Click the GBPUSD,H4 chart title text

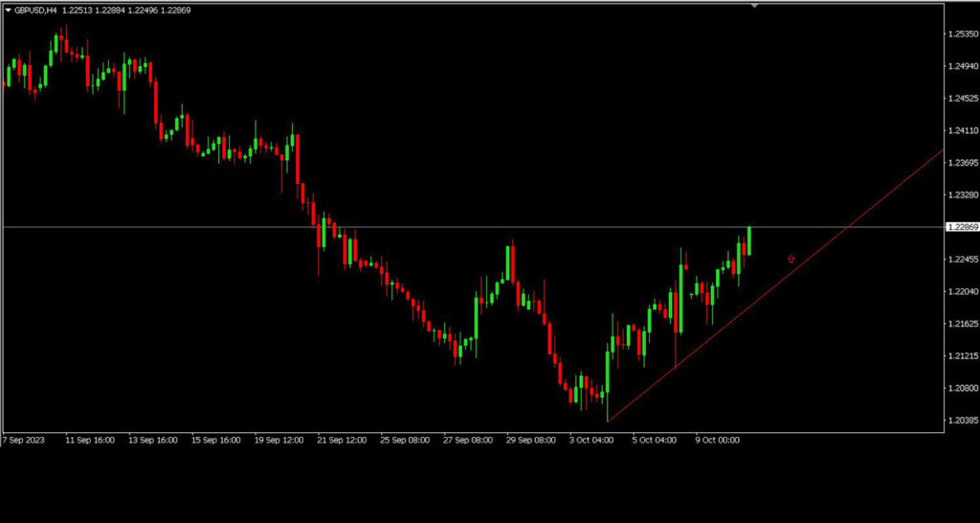point(36,11)
